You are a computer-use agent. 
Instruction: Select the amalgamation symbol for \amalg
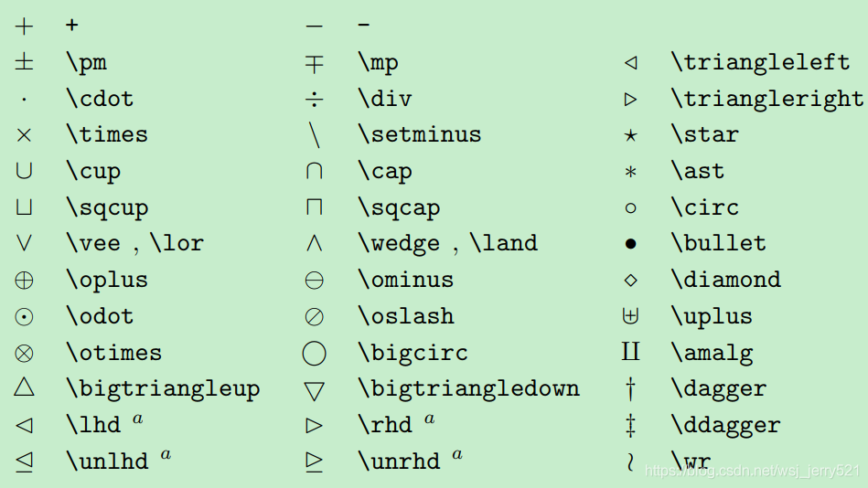(x=630, y=352)
